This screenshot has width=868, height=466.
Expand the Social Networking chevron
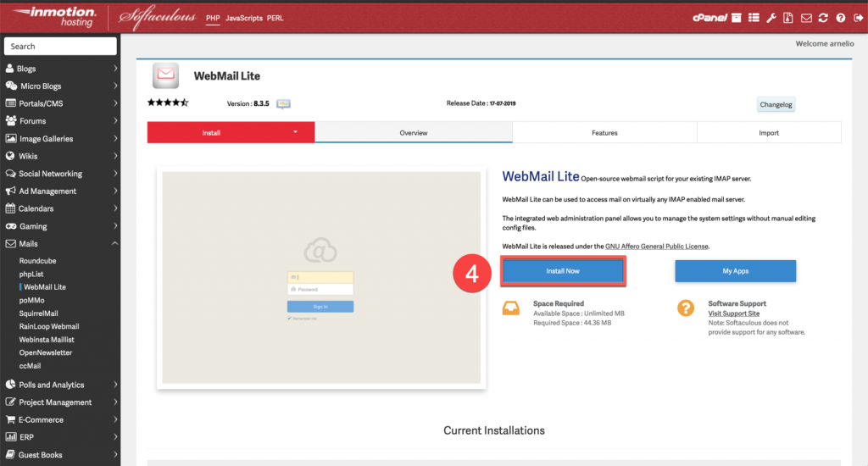click(x=115, y=173)
